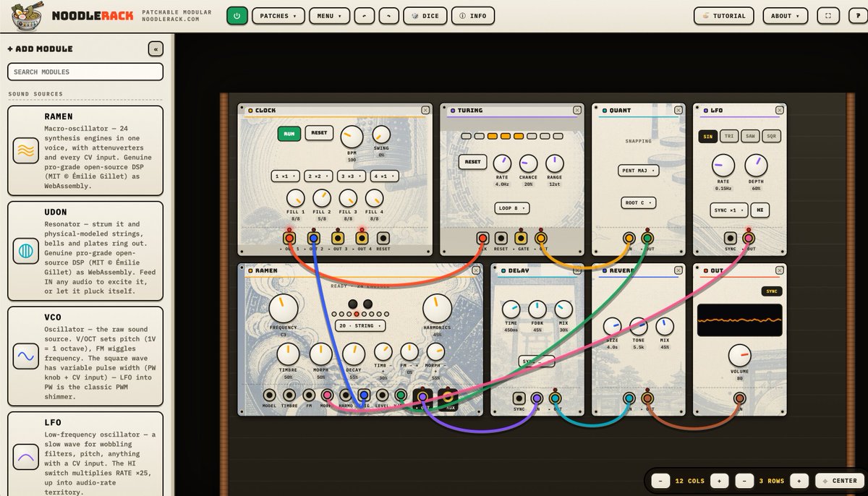The image size is (868, 496).
Task: Click the Ramen AUX output jack
Action: point(448,396)
